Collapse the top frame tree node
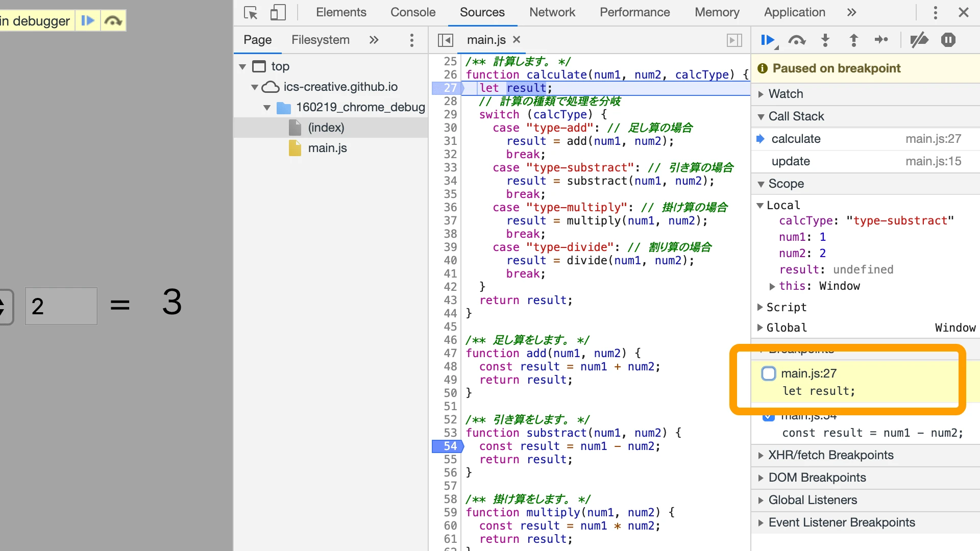Viewport: 980px width, 551px height. coord(242,67)
